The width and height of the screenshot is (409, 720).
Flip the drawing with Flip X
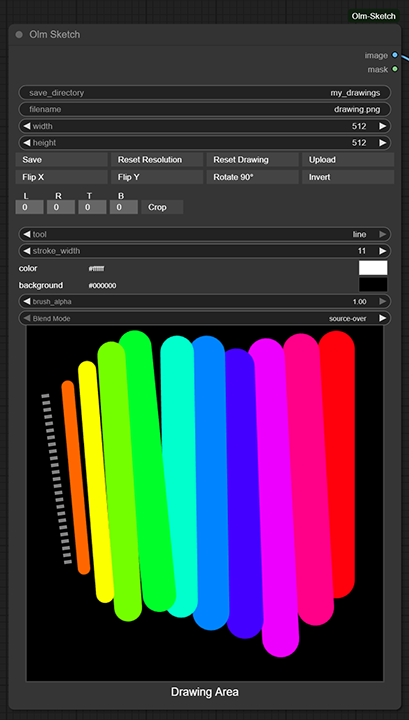coord(62,177)
